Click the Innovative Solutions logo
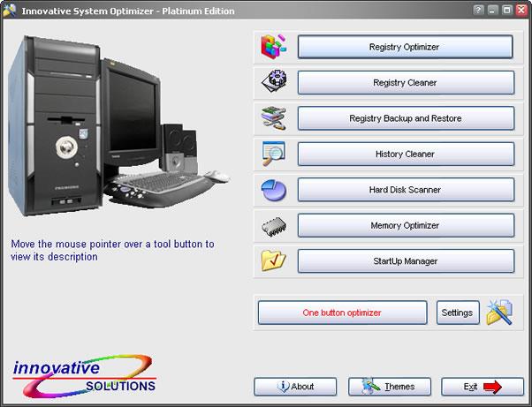Image resolution: width=532 pixels, height=407 pixels. pyautogui.click(x=84, y=376)
